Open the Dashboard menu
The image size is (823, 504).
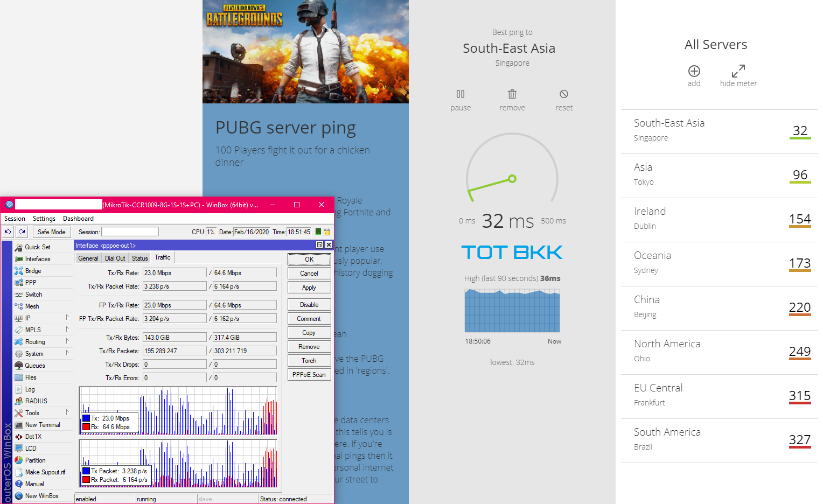coord(78,219)
